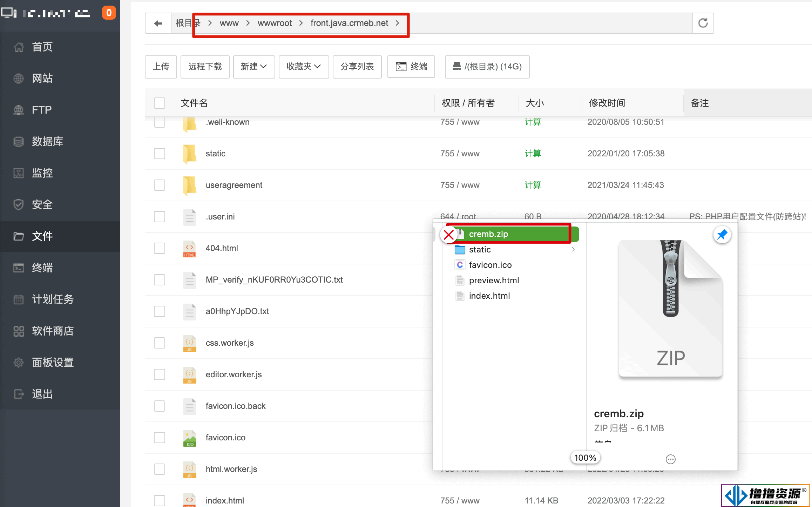Click the www path segment
This screenshot has width=812, height=507.
pyautogui.click(x=229, y=23)
